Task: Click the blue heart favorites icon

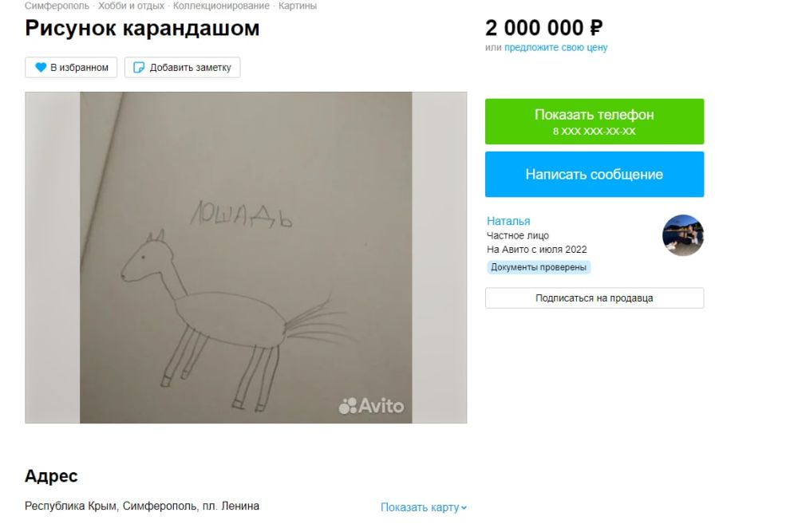Action: pyautogui.click(x=41, y=67)
